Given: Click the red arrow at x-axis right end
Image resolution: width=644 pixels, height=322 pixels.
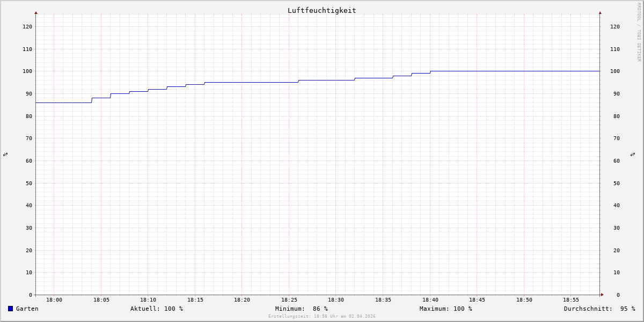Looking at the screenshot, I should pos(602,295).
